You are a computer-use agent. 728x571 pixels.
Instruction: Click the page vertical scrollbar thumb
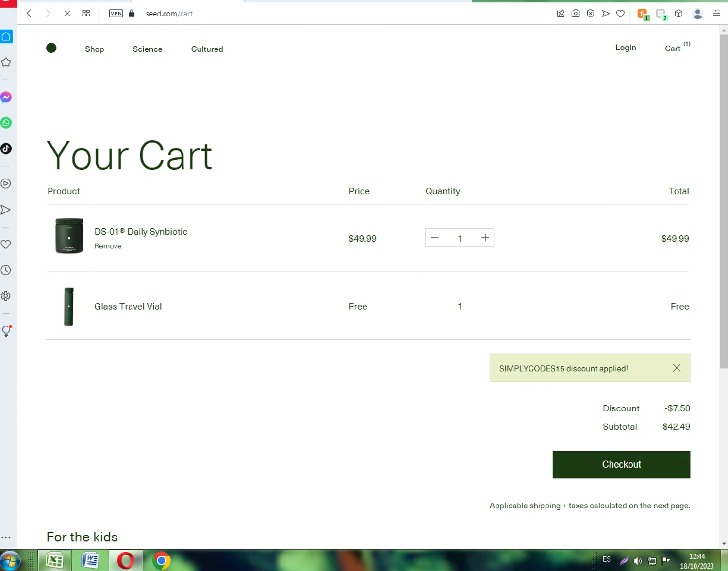(x=724, y=201)
